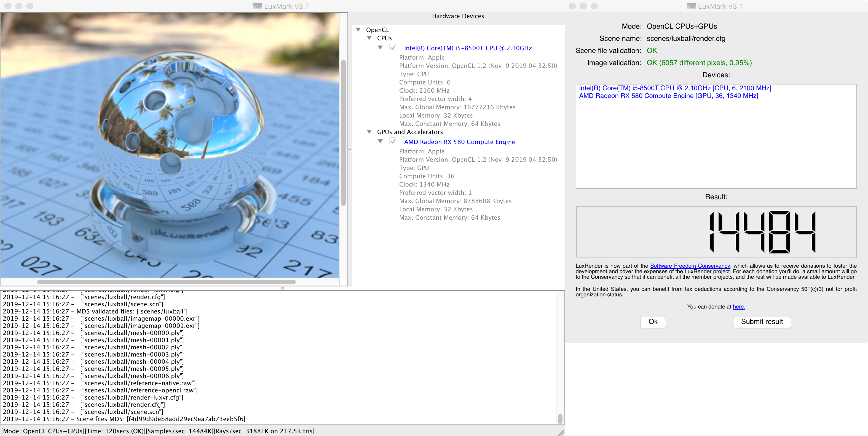The image size is (868, 436).
Task: Uncheck the Intel Core i5-8500T CPU checkbox
Action: 393,48
